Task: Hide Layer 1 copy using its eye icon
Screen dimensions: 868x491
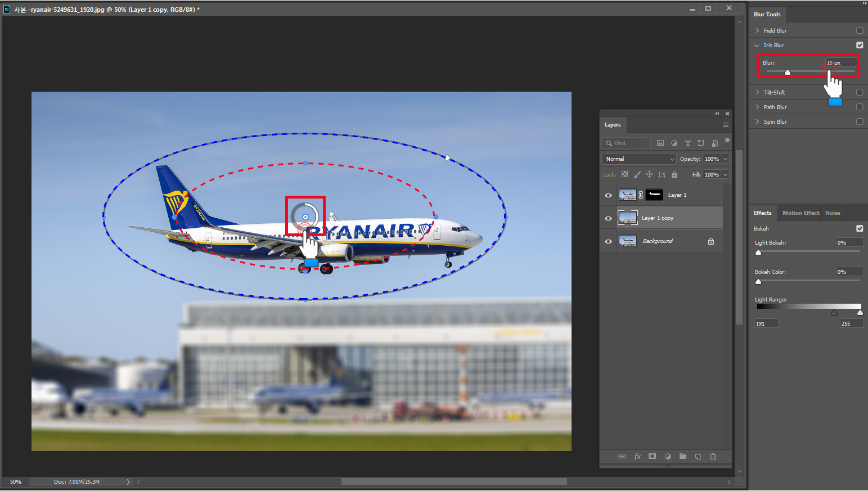Action: 608,218
